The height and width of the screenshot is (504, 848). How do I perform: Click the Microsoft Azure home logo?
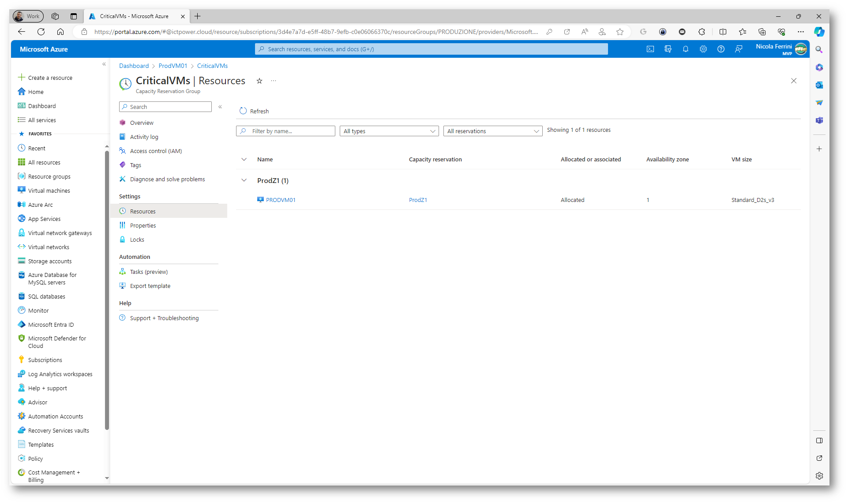tap(44, 49)
